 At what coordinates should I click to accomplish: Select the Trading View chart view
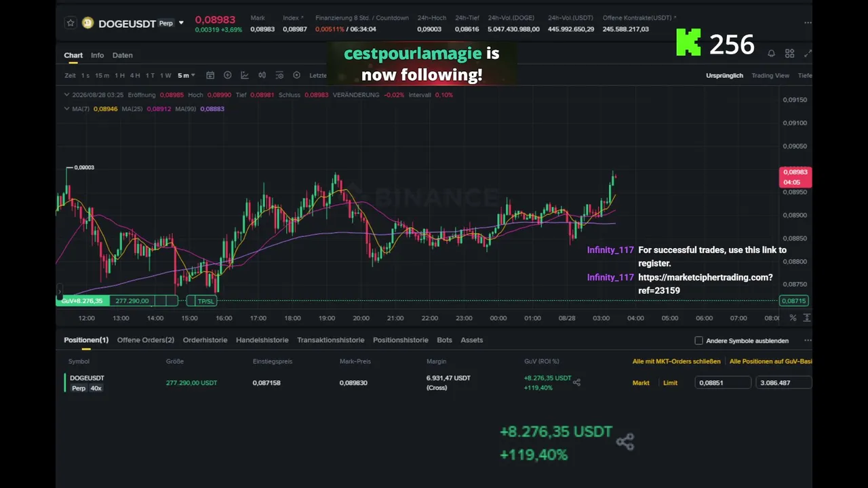coord(770,75)
